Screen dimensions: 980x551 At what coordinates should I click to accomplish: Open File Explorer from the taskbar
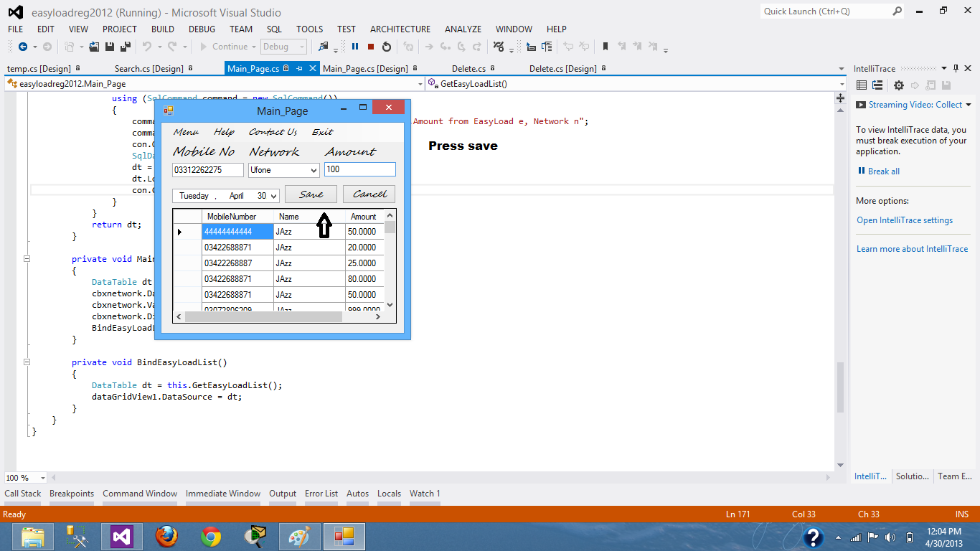tap(34, 537)
